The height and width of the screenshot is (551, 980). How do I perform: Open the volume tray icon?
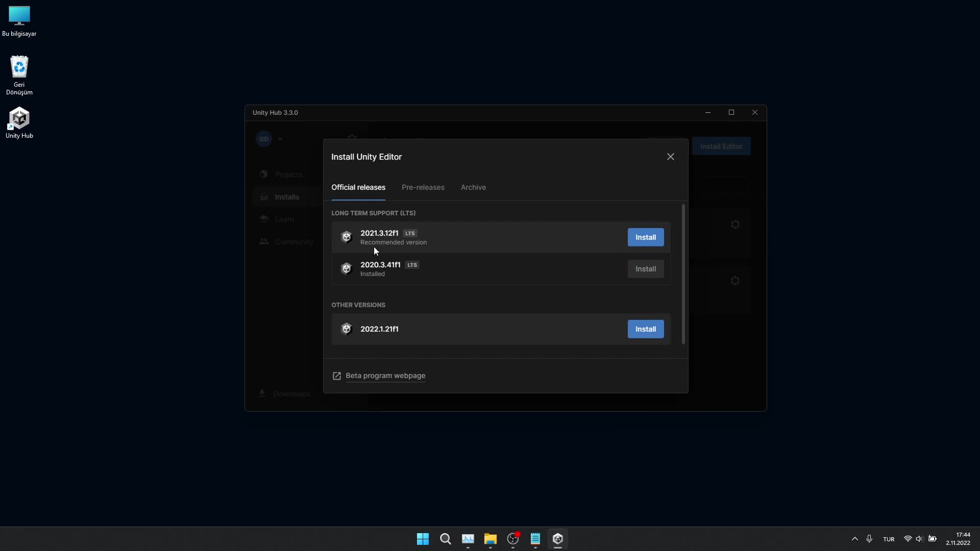click(919, 539)
